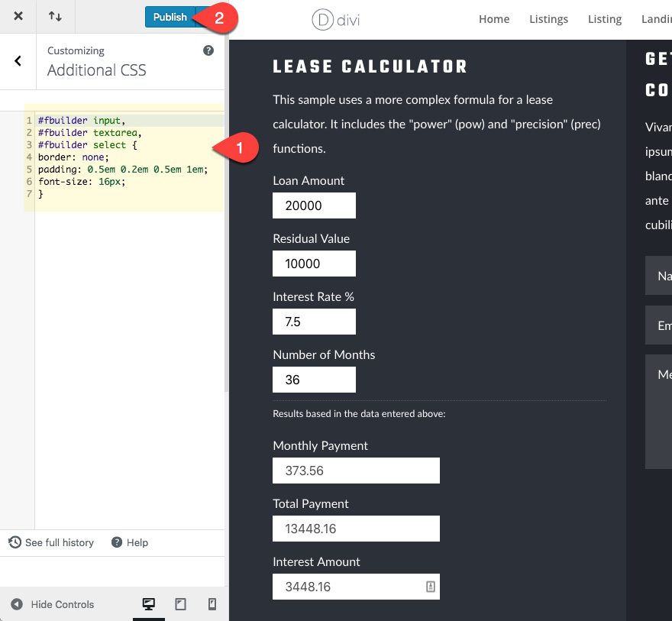Toggle Hide Controls at panel bottom
The width and height of the screenshot is (672, 621).
[52, 604]
